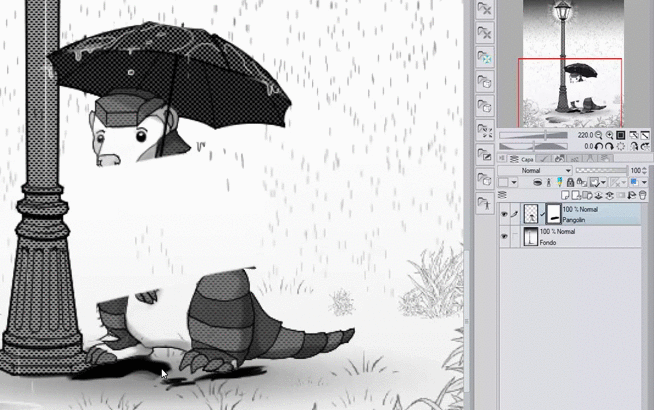Image resolution: width=654 pixels, height=410 pixels.
Task: Reset canvas rotation in the Navigator
Action: pos(621,146)
